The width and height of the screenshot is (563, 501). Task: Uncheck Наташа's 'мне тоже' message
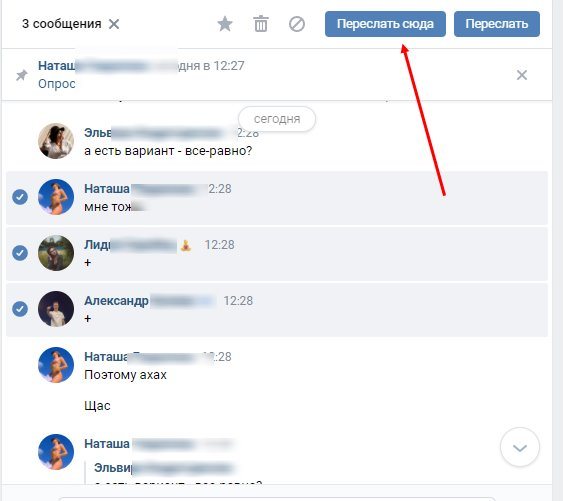[x=20, y=197]
